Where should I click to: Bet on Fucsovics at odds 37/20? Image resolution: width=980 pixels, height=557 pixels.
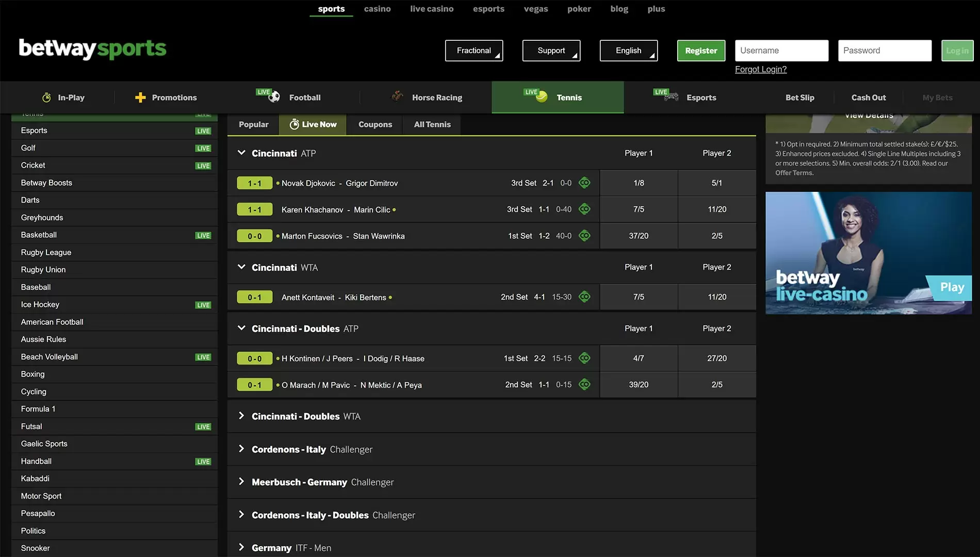pos(639,236)
